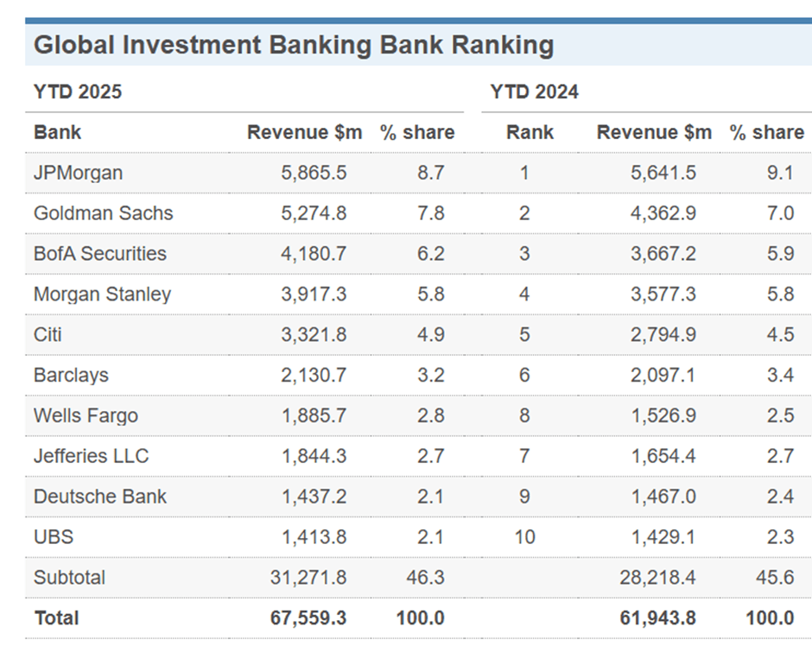Viewport: 812px width, 652px height.
Task: Open the BofA Securities entry
Action: tap(99, 254)
